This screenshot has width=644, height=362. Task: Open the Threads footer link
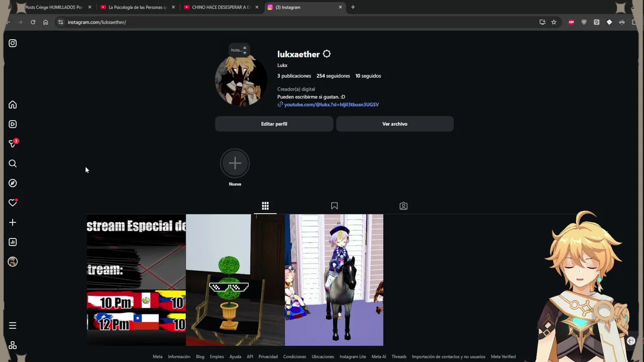[x=399, y=356]
